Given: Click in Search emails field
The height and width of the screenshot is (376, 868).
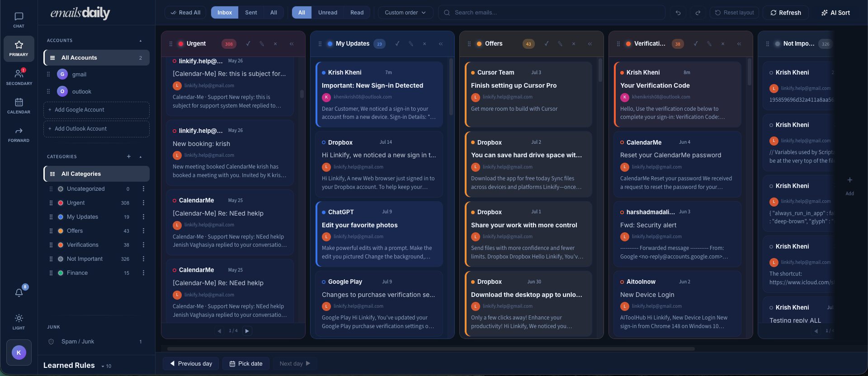Looking at the screenshot, I should click(552, 13).
